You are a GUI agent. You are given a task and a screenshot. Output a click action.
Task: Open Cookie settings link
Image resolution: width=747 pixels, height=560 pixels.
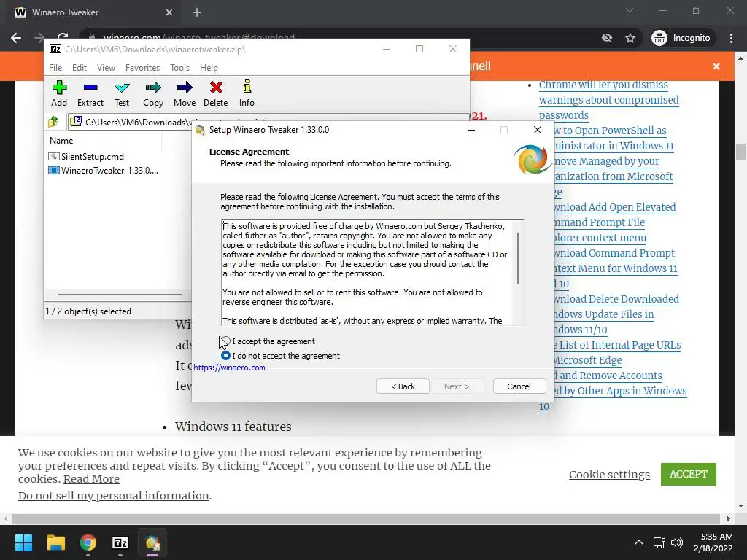tap(609, 474)
